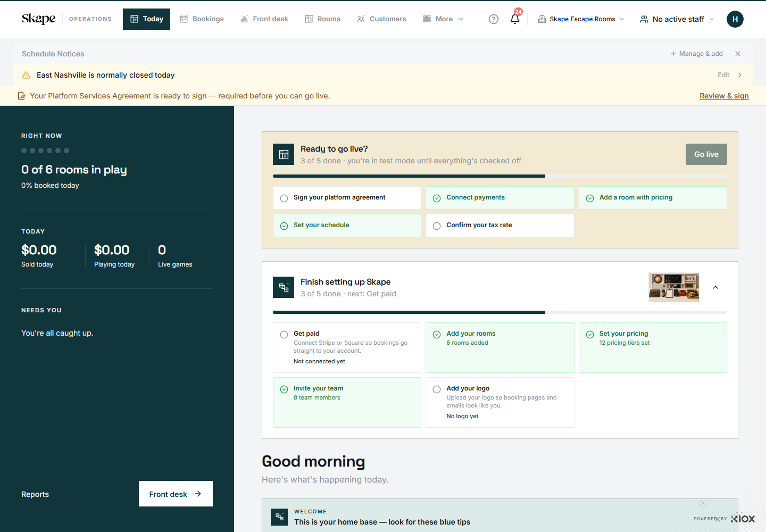Click the "$0.00 Playing today" stat
766x532 pixels.
coord(114,255)
